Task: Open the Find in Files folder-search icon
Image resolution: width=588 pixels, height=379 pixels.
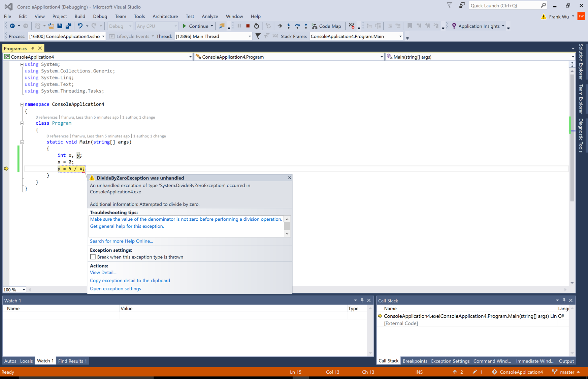Action: (x=222, y=26)
